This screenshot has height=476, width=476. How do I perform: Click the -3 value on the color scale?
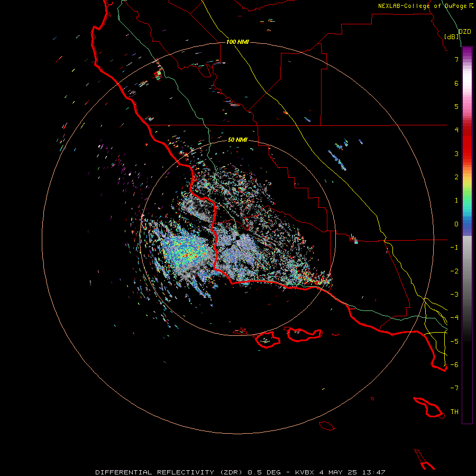[x=454, y=295]
